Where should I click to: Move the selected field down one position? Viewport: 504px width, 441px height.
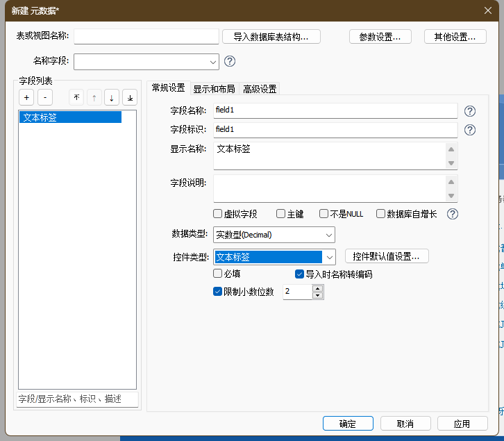click(112, 98)
